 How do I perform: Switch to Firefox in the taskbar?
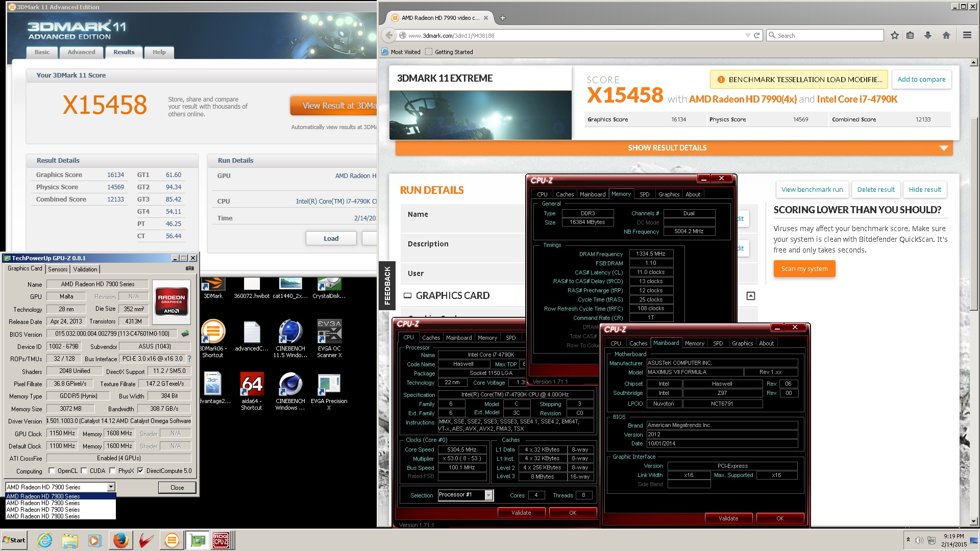pyautogui.click(x=120, y=540)
